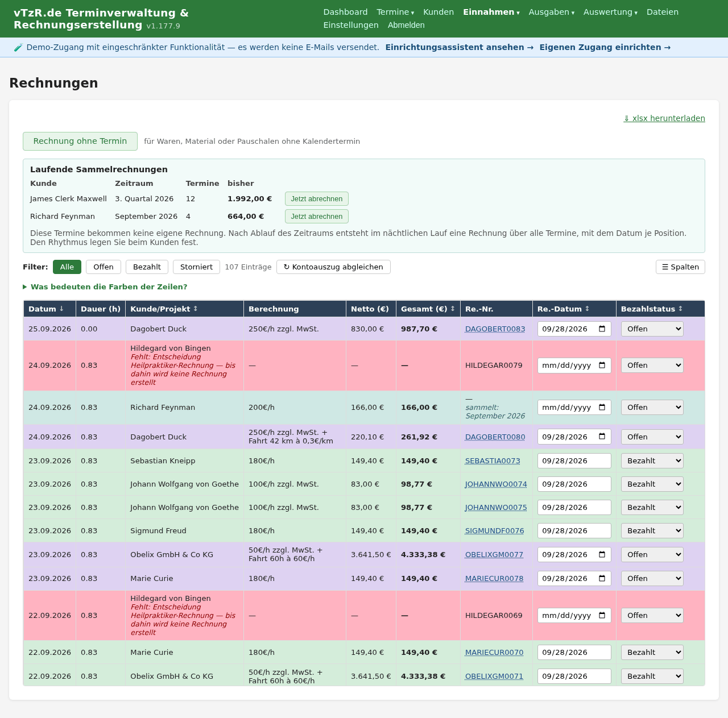Image resolution: width=728 pixels, height=718 pixels.
Task: Open Bezahlstatus dropdown for Marie Curie 0078
Action: (652, 579)
